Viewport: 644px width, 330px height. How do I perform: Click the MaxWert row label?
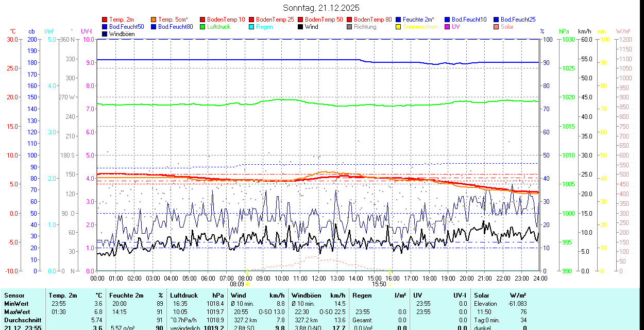pos(18,311)
